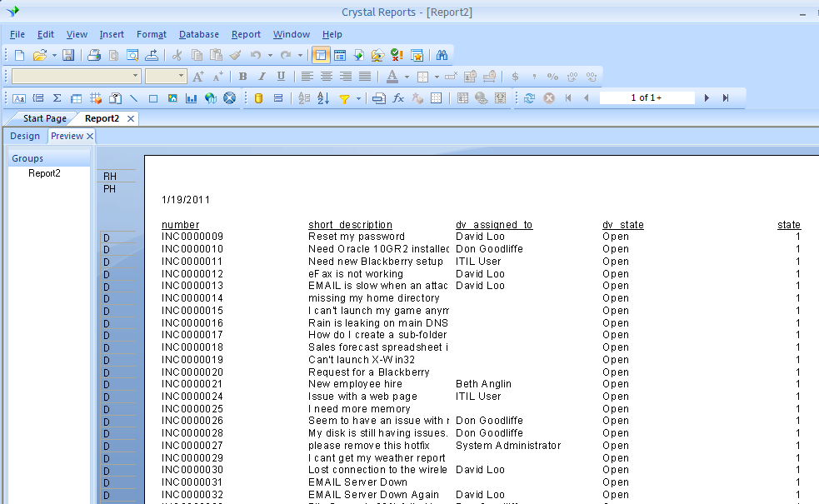Switch to the Design tab

pyautogui.click(x=25, y=136)
